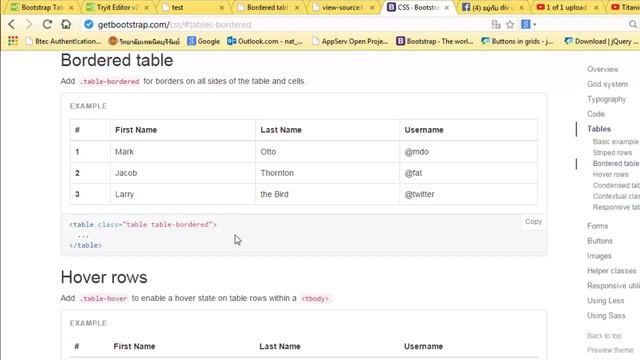Screen dimensions: 640x360
Task: Close the test tab
Action: 222,7
